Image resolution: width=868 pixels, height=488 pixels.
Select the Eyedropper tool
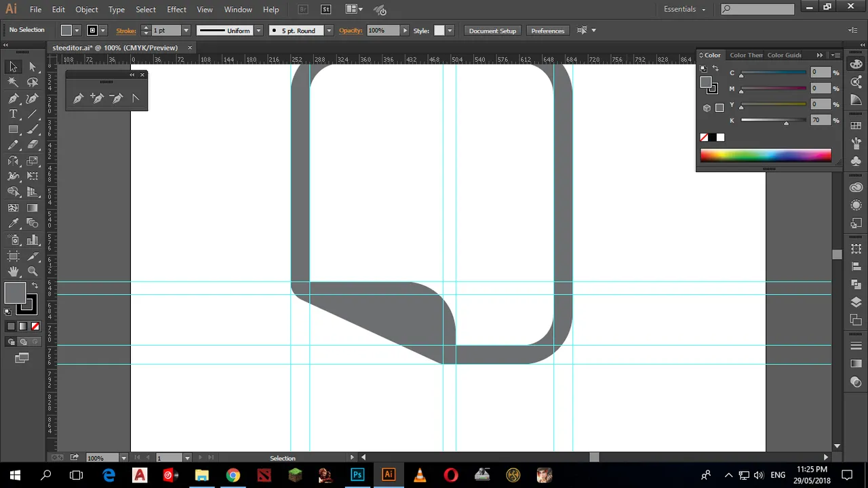click(13, 224)
